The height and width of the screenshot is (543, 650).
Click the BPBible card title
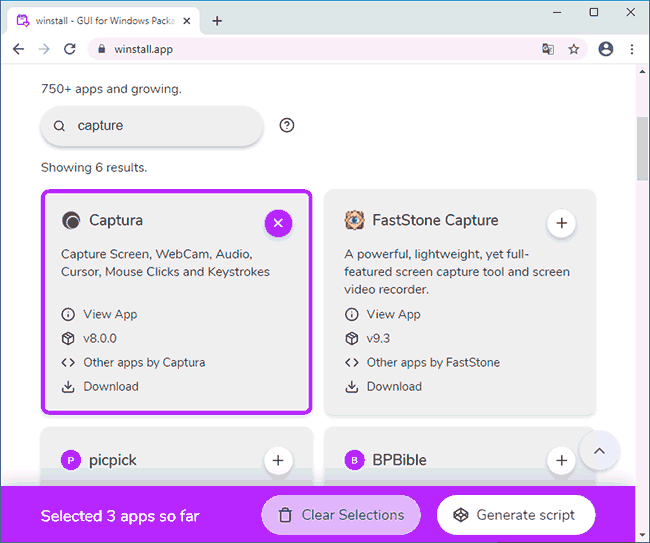click(399, 460)
